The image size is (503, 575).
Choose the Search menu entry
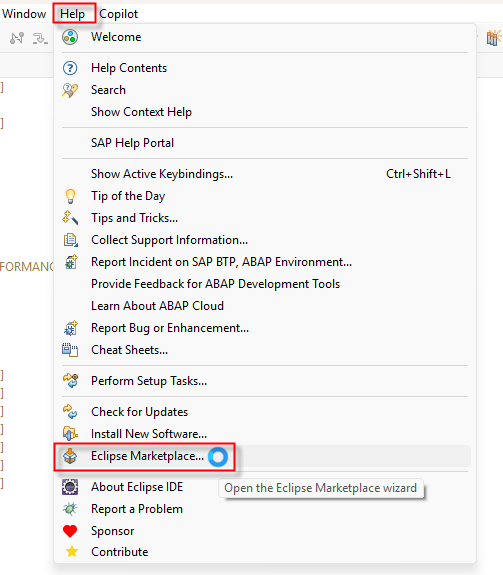(x=265, y=90)
